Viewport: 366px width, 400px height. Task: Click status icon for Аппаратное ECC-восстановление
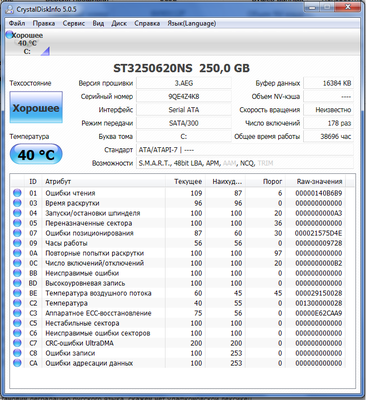coord(17,313)
